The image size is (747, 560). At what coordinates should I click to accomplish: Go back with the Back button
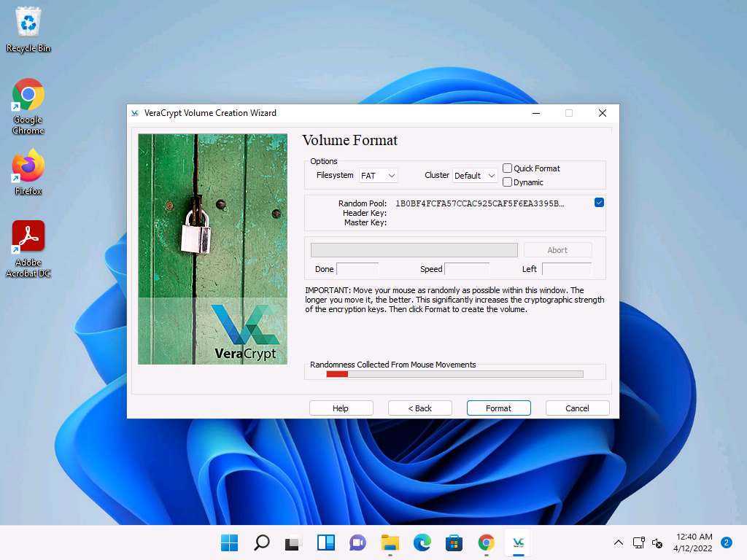click(x=419, y=408)
